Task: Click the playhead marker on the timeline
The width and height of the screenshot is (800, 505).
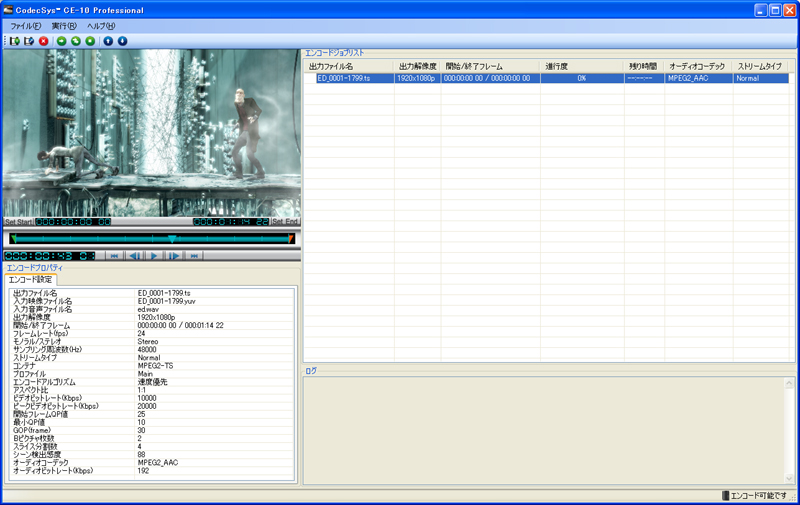Action: 172,239
